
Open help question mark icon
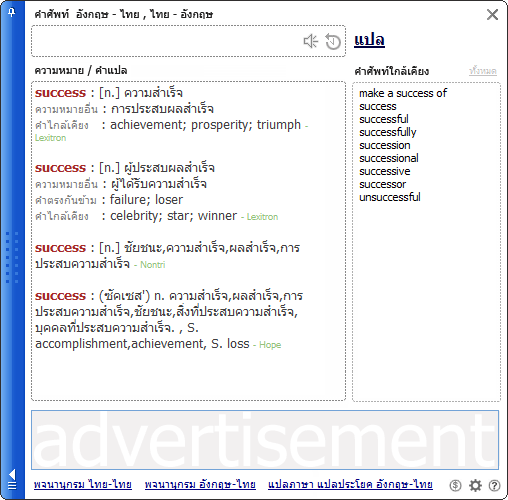click(x=494, y=486)
